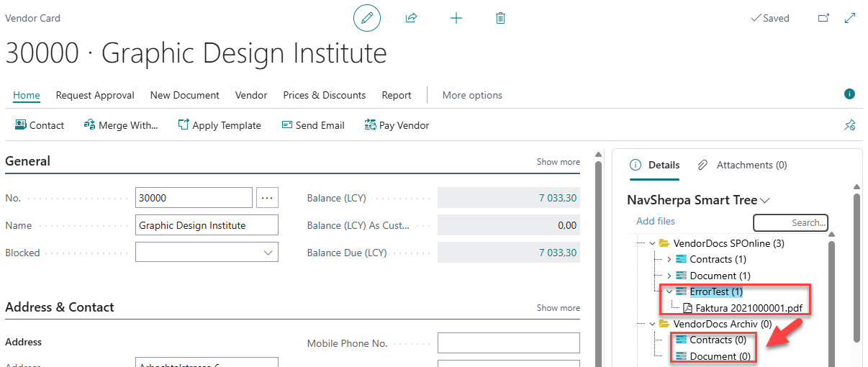The height and width of the screenshot is (367, 868).
Task: Click the expand to full screen arrows icon
Action: 850,18
